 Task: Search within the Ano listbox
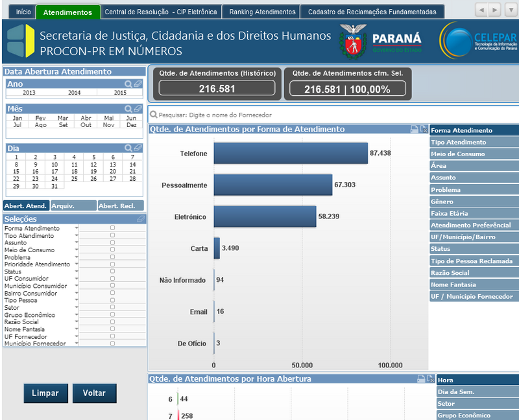click(128, 84)
